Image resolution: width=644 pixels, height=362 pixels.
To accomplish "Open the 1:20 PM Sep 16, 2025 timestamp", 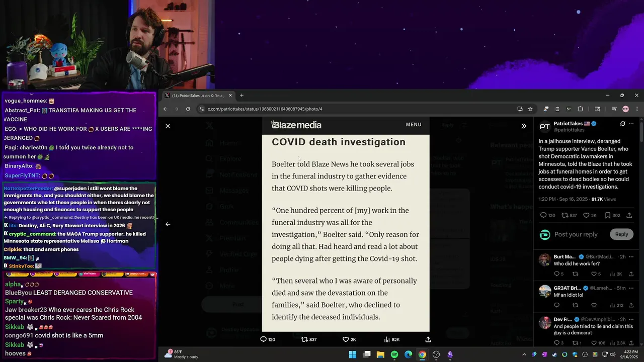I will [563, 199].
